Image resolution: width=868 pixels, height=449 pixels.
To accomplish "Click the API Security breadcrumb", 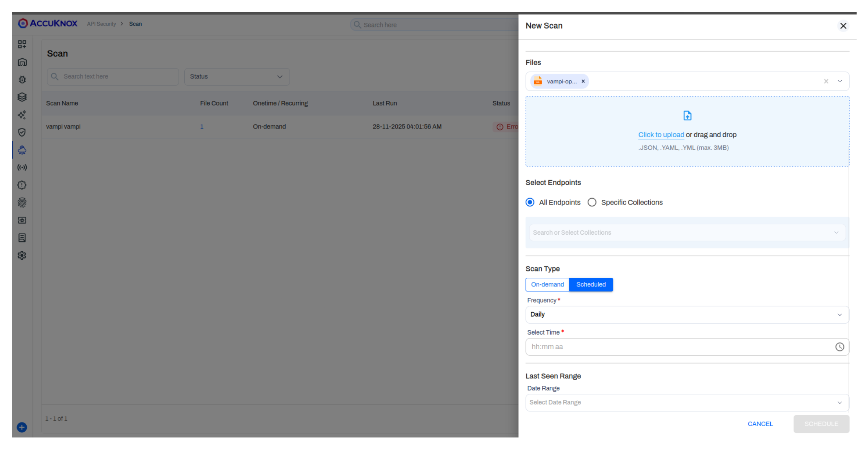I will pos(102,24).
